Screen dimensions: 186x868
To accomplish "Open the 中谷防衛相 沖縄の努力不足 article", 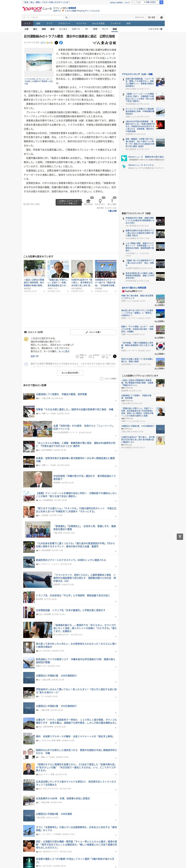I will [x=84, y=477].
